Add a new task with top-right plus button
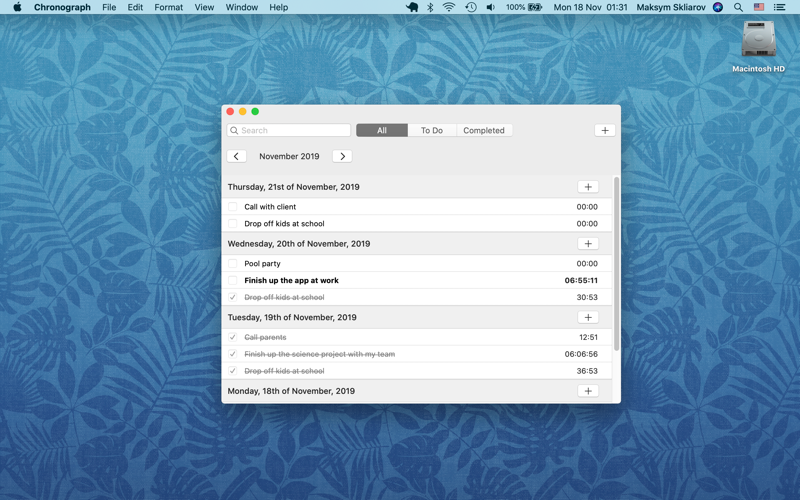Screen dimensions: 800x500 click(x=605, y=131)
